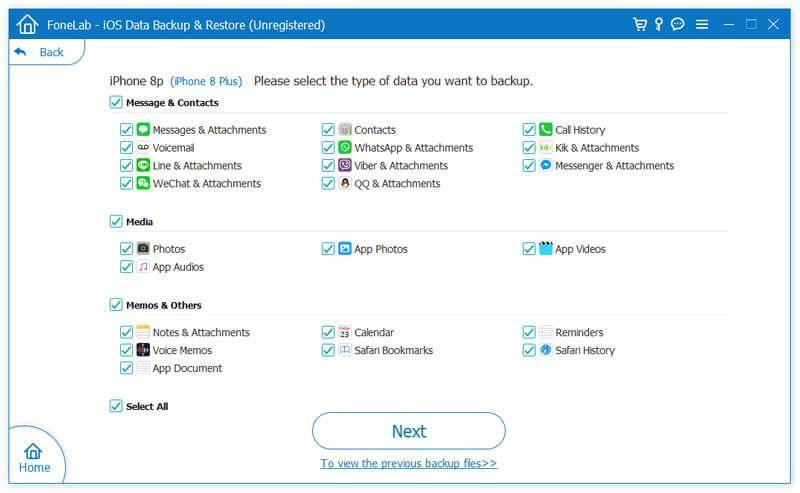Click the Notes & Attachments icon
The height and width of the screenshot is (493, 800).
pyautogui.click(x=143, y=331)
